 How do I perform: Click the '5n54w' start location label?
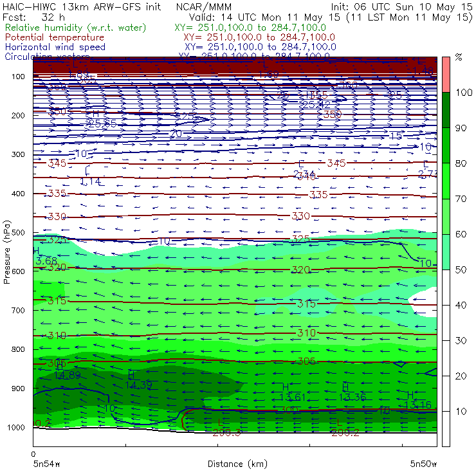[x=46, y=464]
